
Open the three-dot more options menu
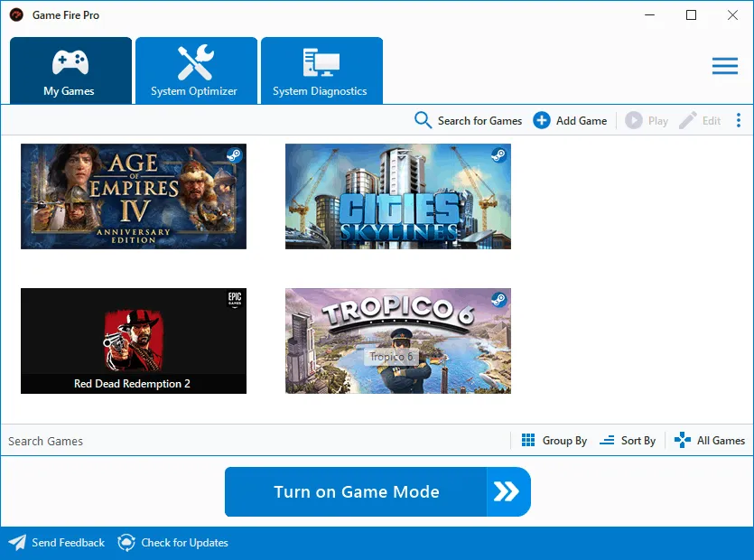pyautogui.click(x=739, y=120)
